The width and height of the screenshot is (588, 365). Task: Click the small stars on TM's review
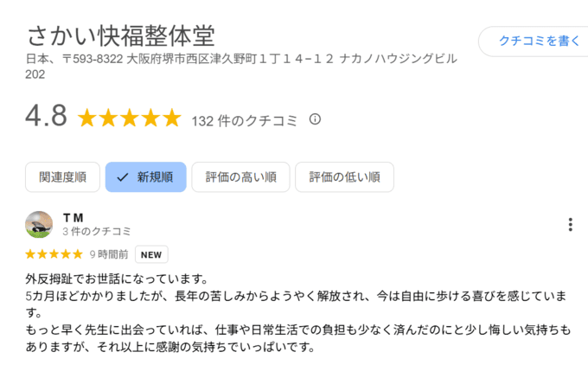tap(54, 254)
